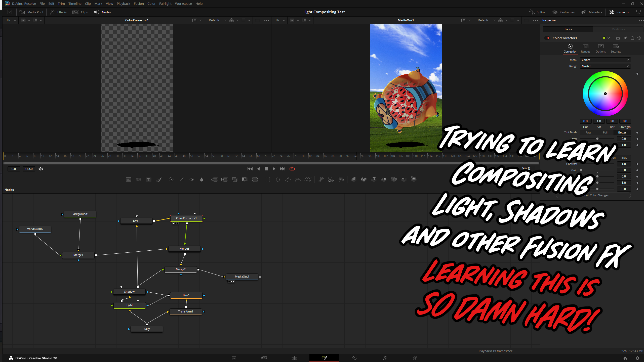This screenshot has width=644, height=362.
Task: Toggle the Clips panel button
Action: 80,12
